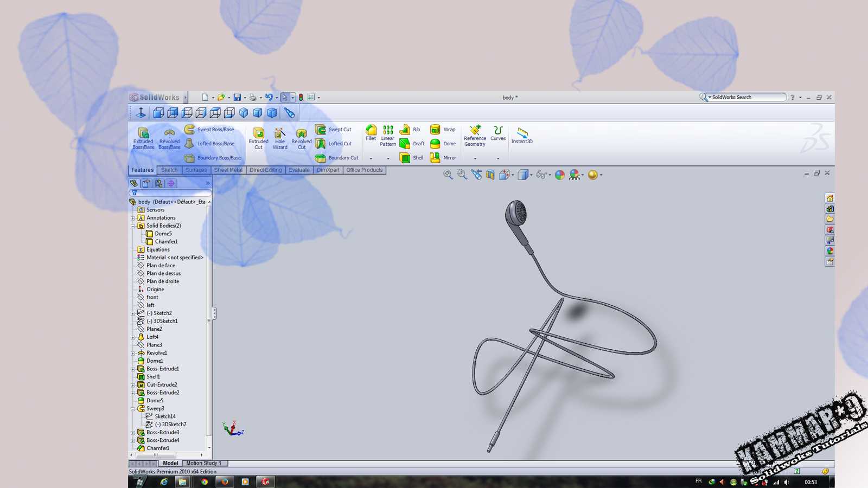Click the Undo icon

[269, 98]
